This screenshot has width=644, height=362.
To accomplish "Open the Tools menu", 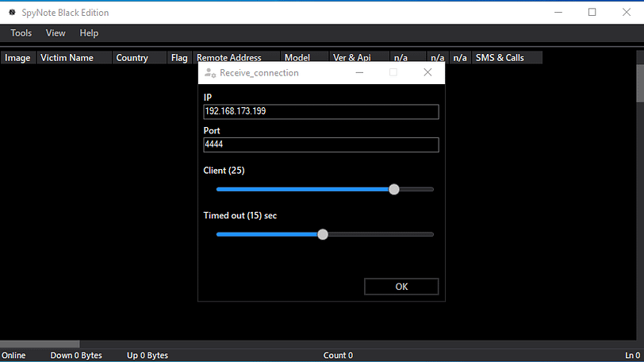I will [21, 33].
